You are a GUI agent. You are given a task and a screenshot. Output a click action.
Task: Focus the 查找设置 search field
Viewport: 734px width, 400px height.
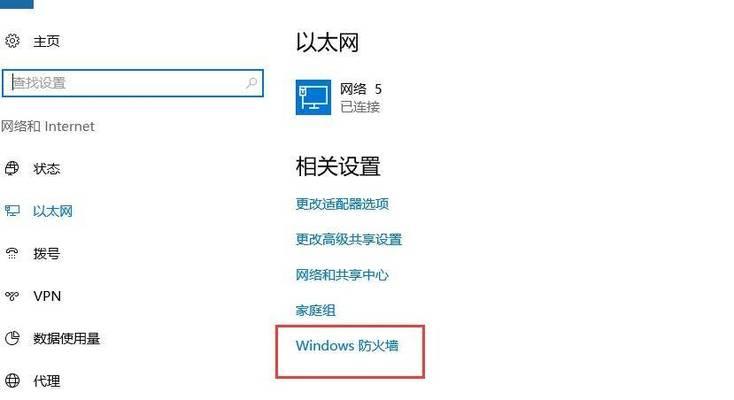[x=133, y=83]
